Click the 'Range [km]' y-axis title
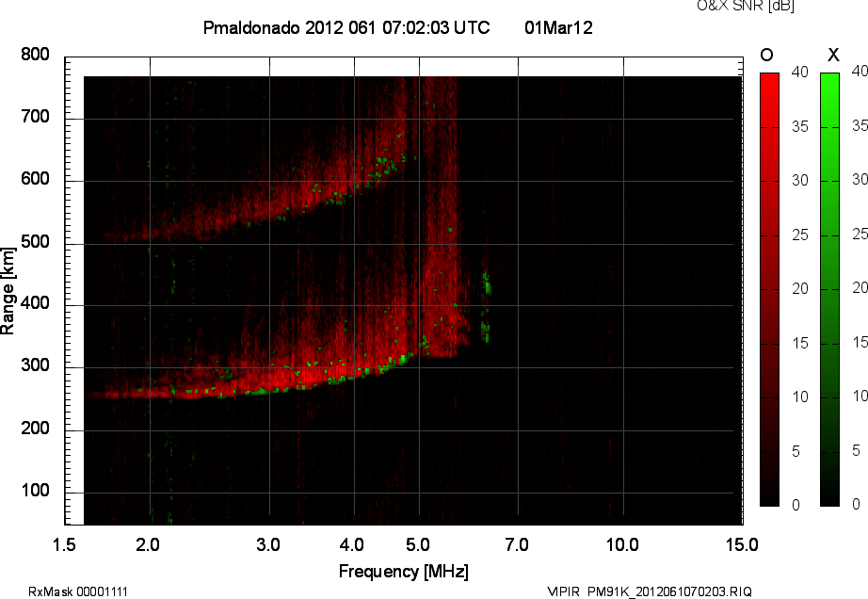This screenshot has height=599, width=868. tap(8, 291)
